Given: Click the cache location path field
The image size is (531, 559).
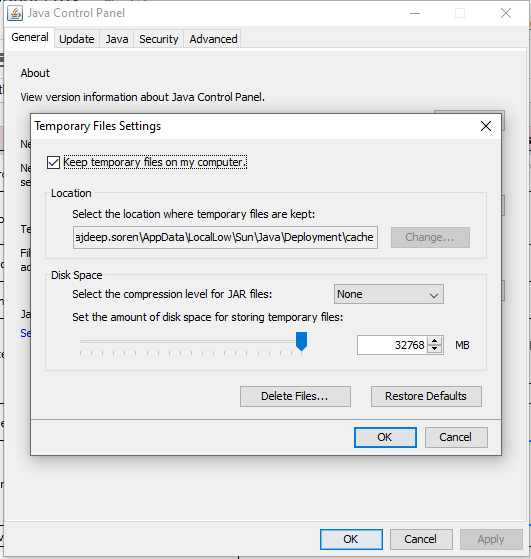Looking at the screenshot, I should pyautogui.click(x=225, y=237).
